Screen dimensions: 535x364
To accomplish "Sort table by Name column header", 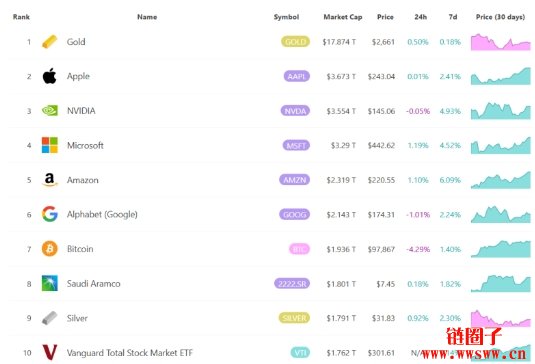I will click(x=147, y=17).
